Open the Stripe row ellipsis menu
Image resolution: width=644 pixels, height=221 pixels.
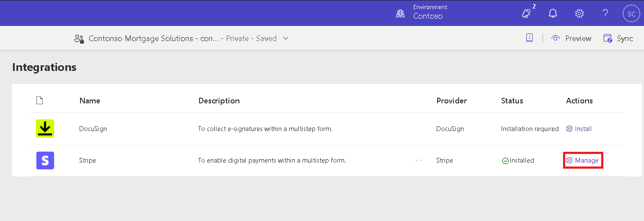(x=419, y=160)
